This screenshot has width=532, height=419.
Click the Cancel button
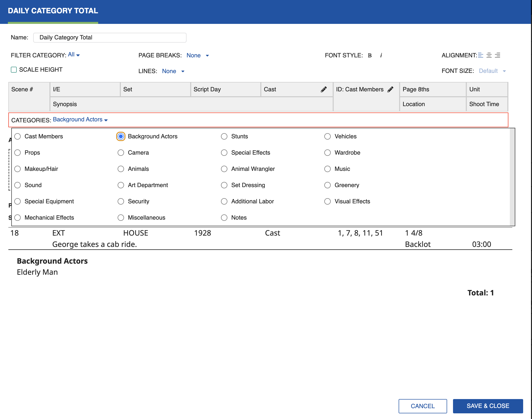[x=422, y=406]
